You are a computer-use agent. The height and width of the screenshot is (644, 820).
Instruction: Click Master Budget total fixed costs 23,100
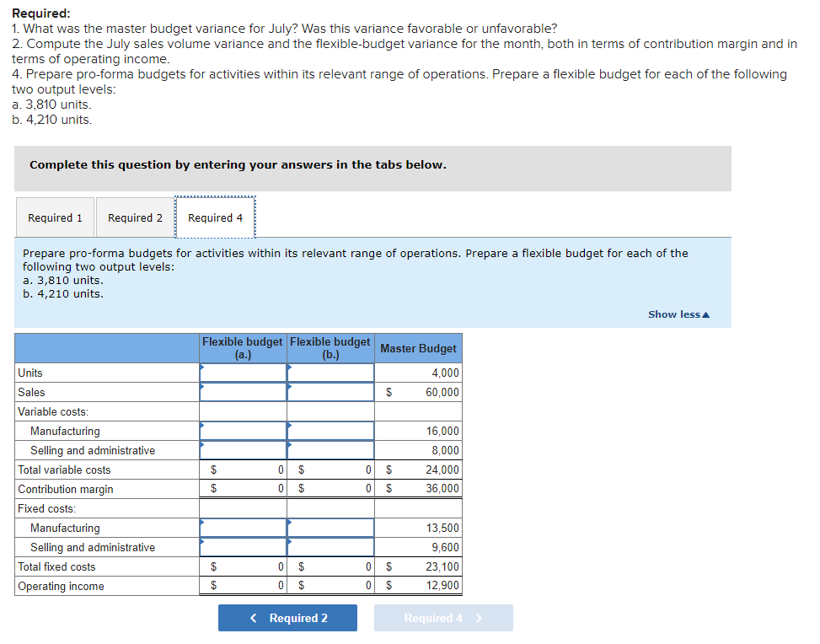[442, 566]
